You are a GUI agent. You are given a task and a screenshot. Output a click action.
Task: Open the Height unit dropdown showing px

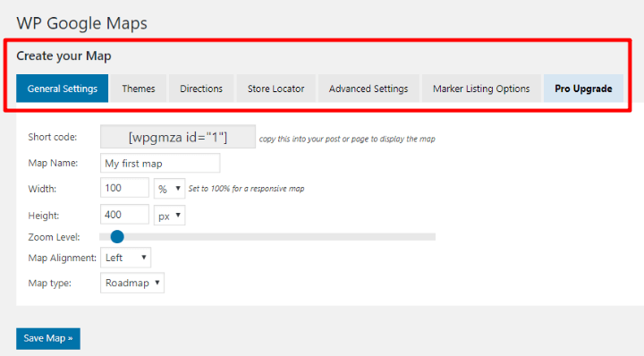pos(170,216)
